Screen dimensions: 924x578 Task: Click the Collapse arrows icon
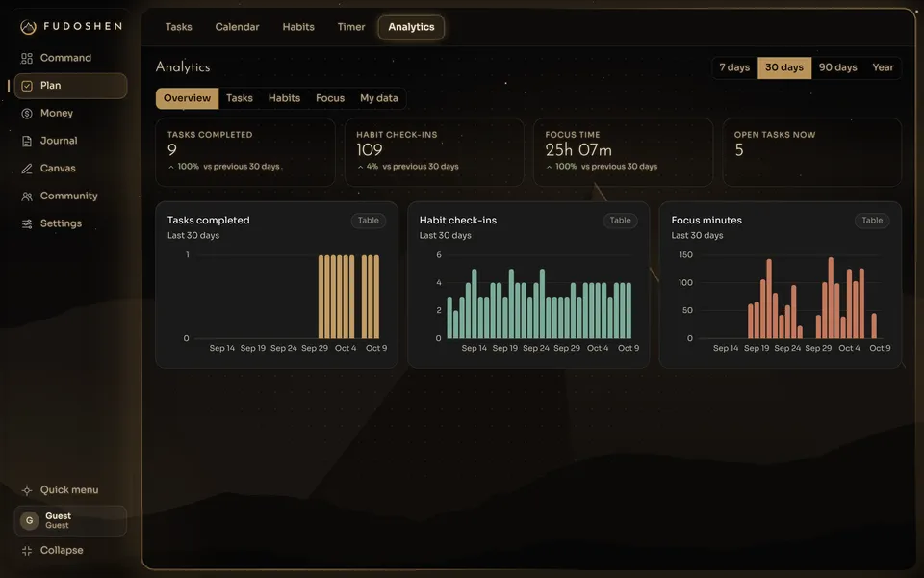pos(27,551)
